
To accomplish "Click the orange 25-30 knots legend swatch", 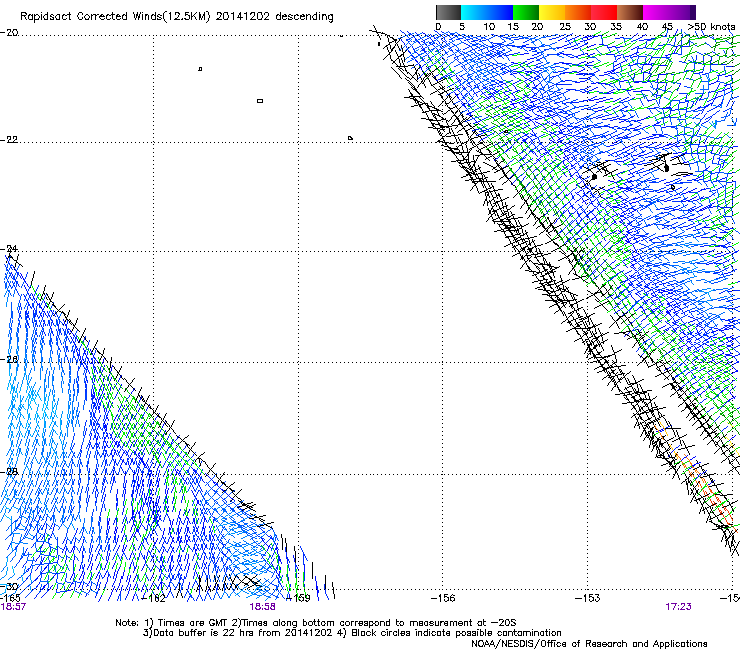I will (x=578, y=12).
